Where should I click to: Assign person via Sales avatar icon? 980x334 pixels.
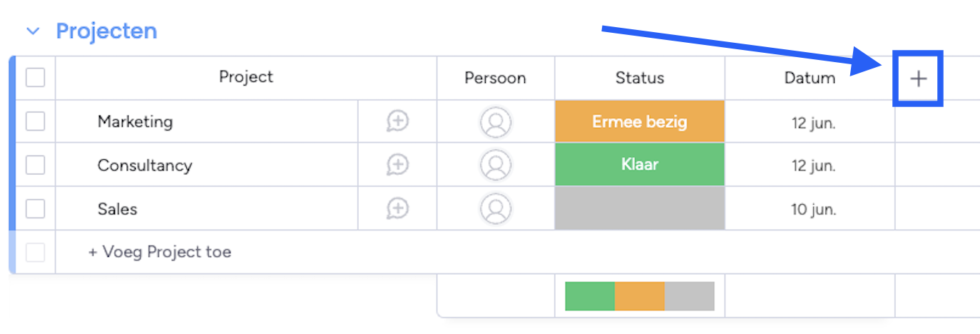pyautogui.click(x=495, y=208)
